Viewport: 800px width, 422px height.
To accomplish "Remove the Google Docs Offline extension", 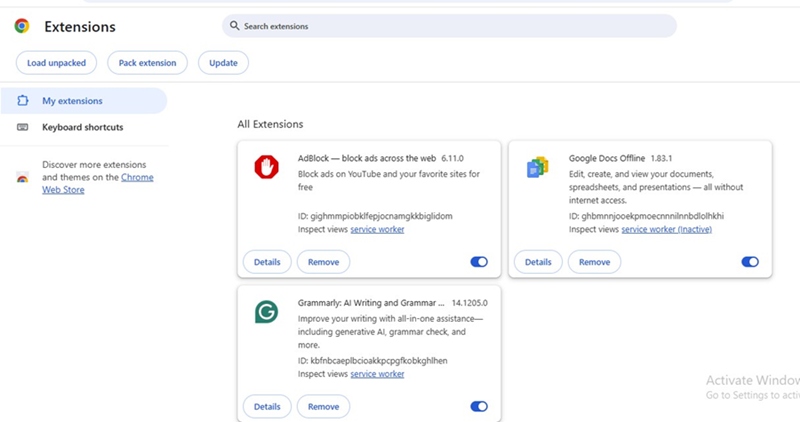I will point(594,262).
